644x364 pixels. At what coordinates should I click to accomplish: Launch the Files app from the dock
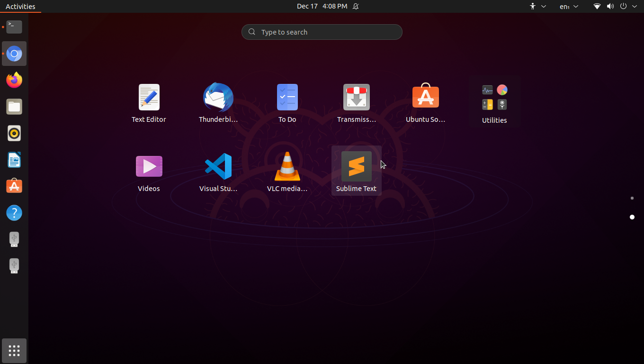coord(14,107)
